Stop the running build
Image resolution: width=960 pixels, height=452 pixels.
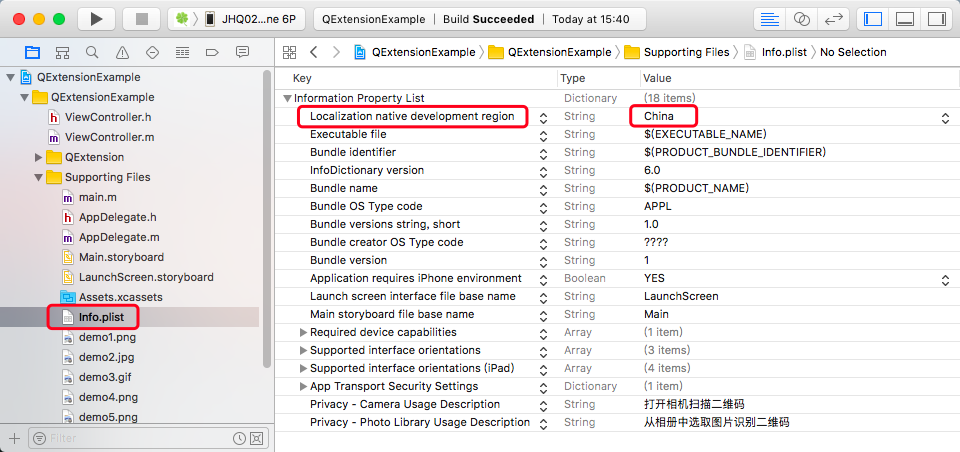[x=141, y=19]
